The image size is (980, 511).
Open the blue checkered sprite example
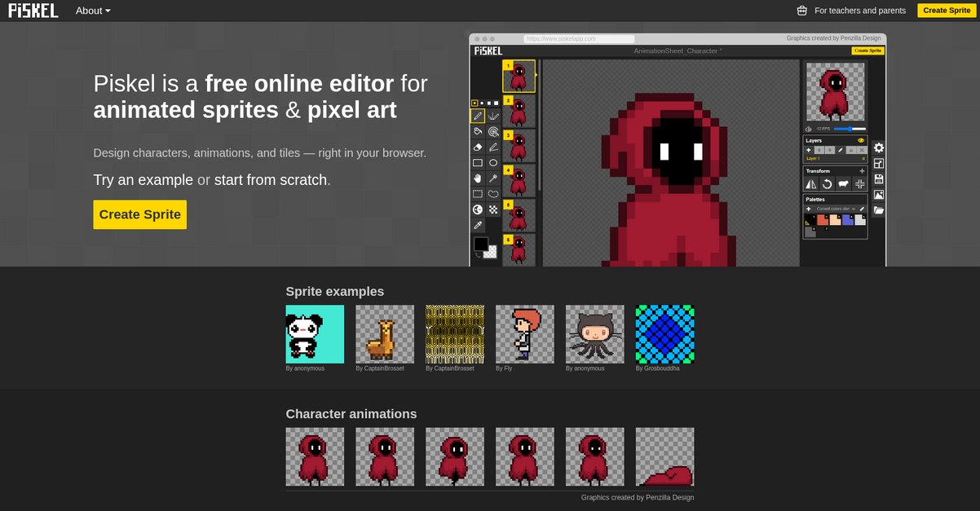tap(665, 334)
